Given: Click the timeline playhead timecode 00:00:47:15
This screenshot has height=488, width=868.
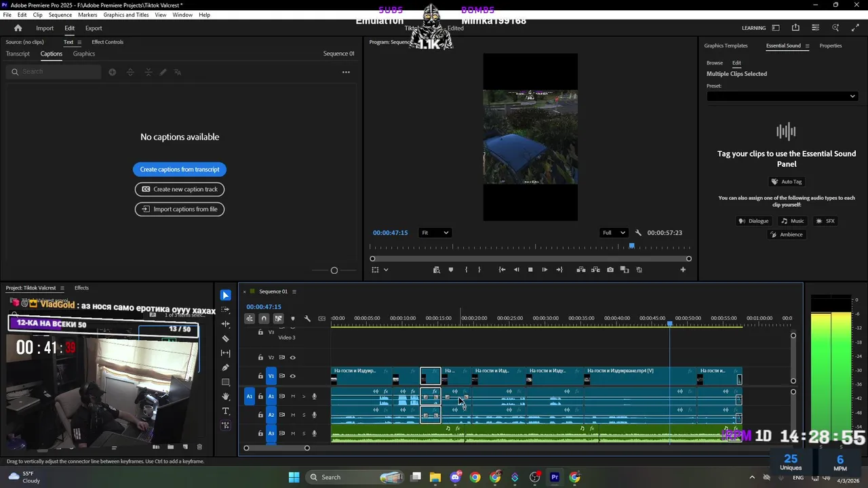Looking at the screenshot, I should pyautogui.click(x=264, y=307).
